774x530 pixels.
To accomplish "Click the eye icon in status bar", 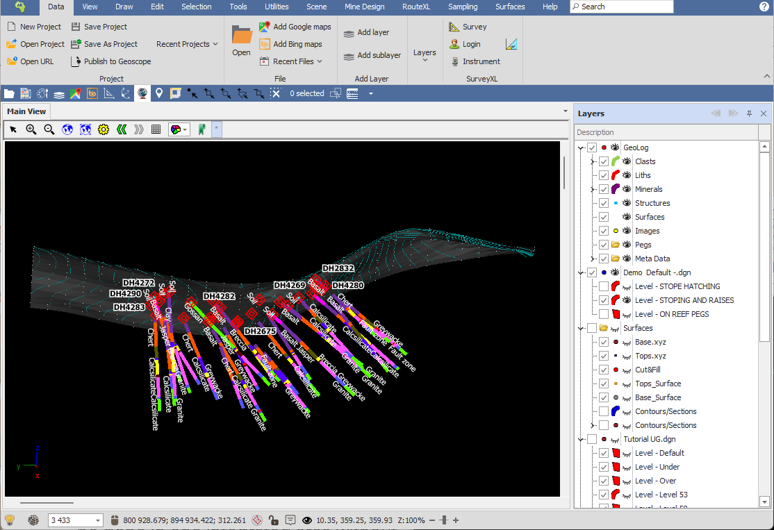I will pos(307,520).
